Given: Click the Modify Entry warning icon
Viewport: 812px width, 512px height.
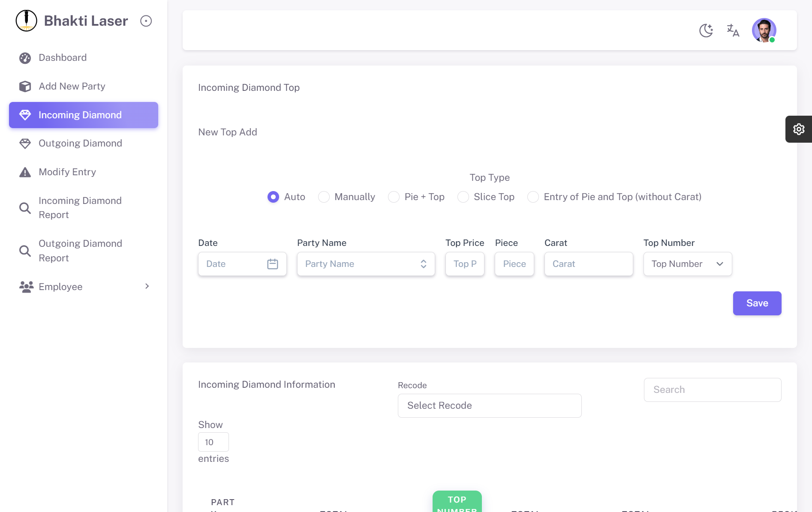Looking at the screenshot, I should 25,172.
